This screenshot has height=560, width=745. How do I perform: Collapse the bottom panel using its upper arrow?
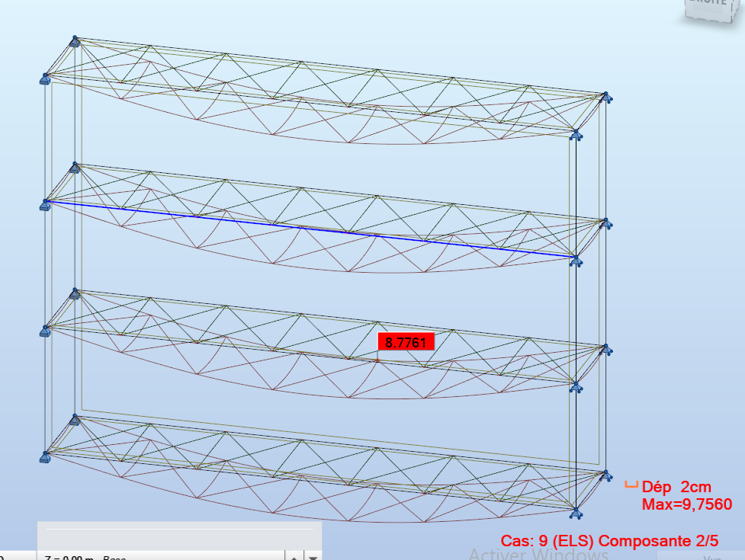pos(293,556)
